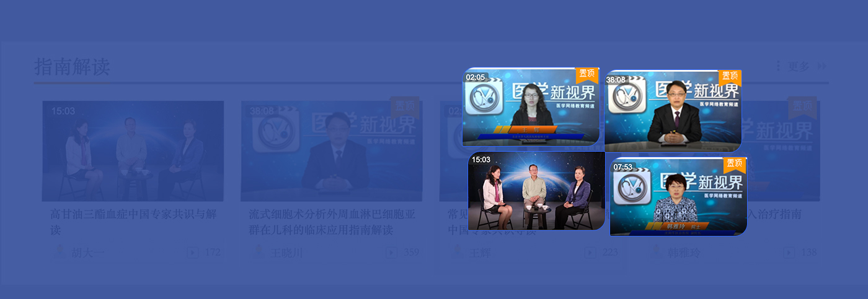Open video title 流式细胞术分析外周血淋巴细胞亚群
Screen dimensions: 868x299
tap(332, 222)
